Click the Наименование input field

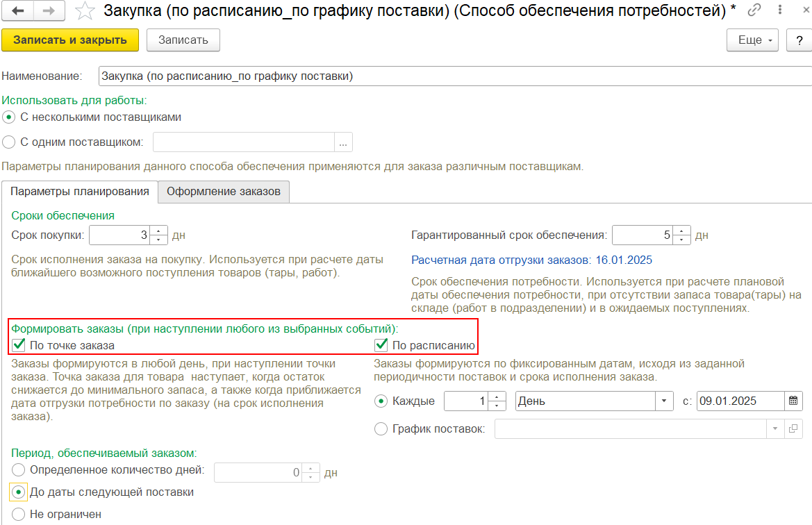[x=455, y=76]
